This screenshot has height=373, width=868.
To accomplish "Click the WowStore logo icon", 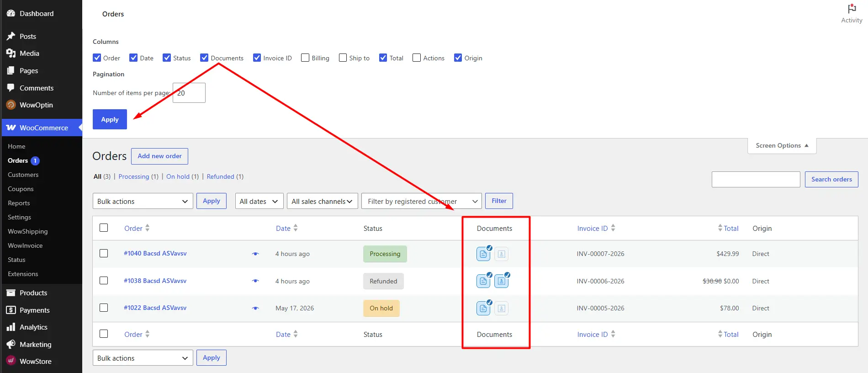I will 11,361.
